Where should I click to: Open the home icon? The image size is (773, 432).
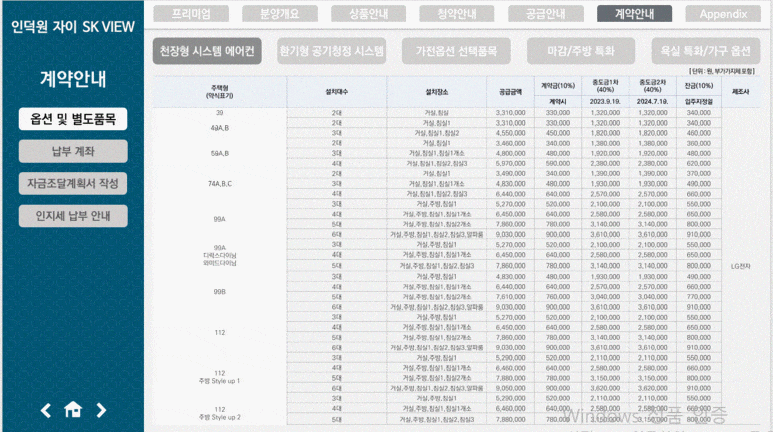pyautogui.click(x=73, y=410)
